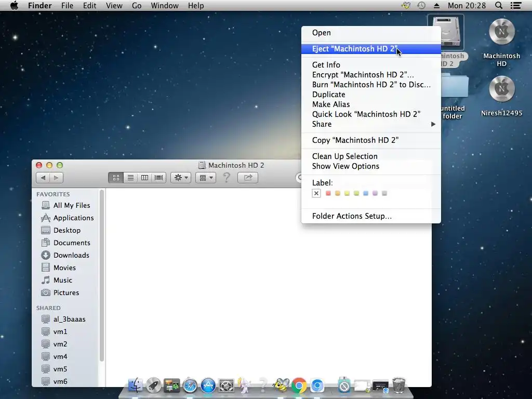The height and width of the screenshot is (399, 532).
Task: Expand the Share submenu arrow
Action: pyautogui.click(x=433, y=124)
